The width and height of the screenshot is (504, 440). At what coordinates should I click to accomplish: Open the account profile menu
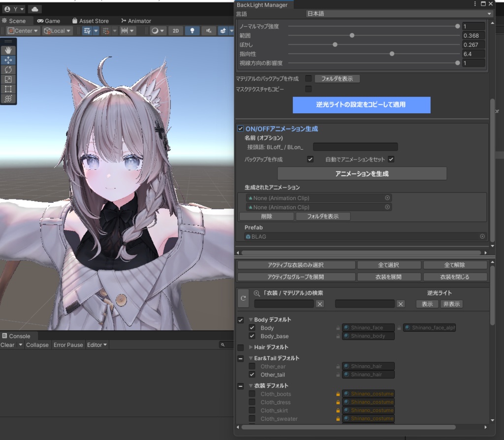14,9
